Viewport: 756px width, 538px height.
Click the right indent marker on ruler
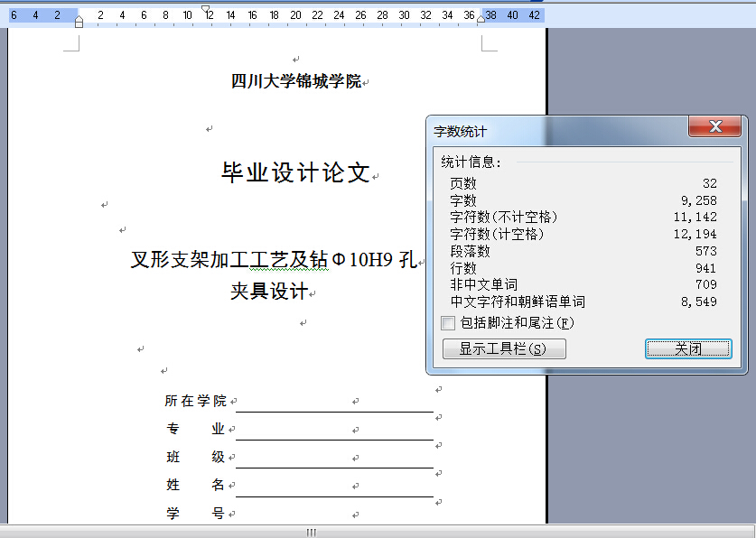481,19
